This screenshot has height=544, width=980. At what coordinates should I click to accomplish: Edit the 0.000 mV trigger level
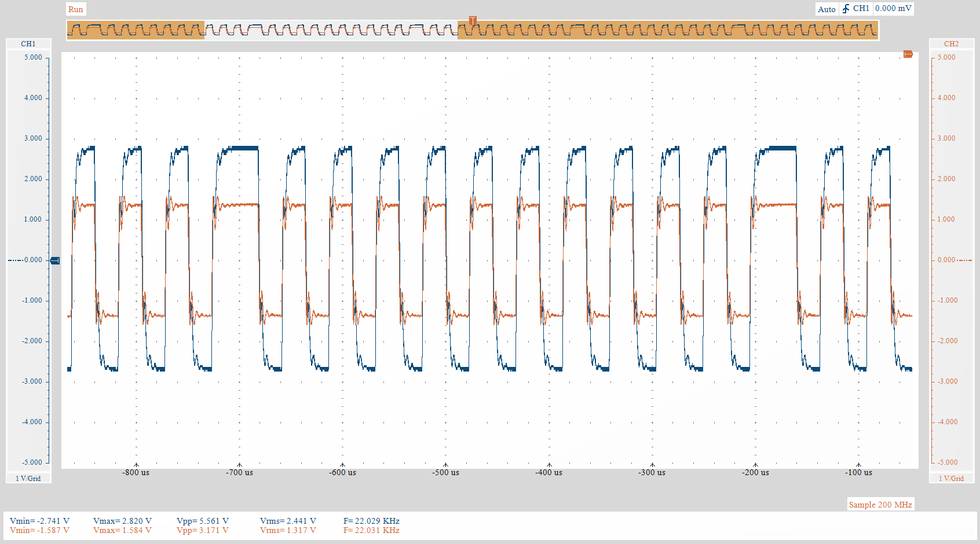point(893,9)
